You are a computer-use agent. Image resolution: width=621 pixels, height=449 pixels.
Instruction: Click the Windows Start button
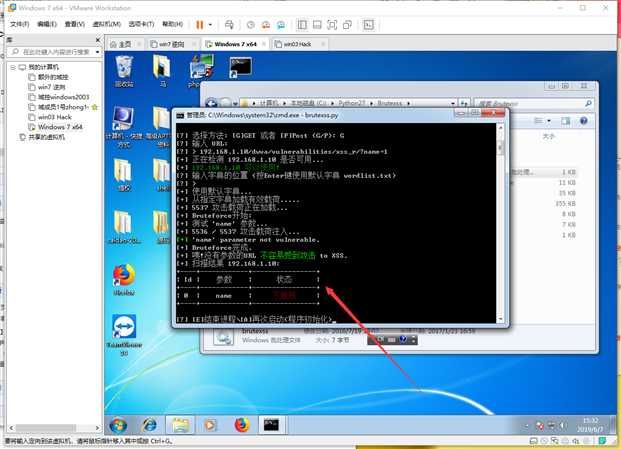pos(118,426)
